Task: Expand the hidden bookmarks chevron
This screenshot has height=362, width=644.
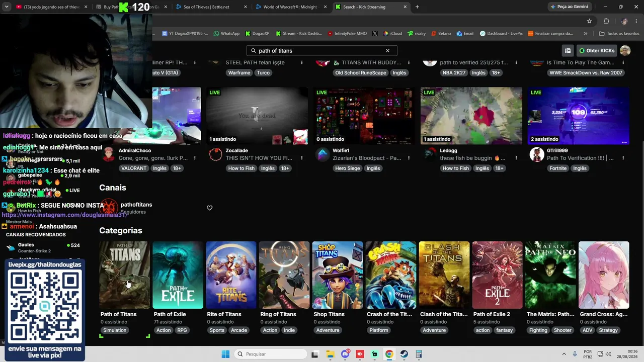Action: click(x=585, y=34)
